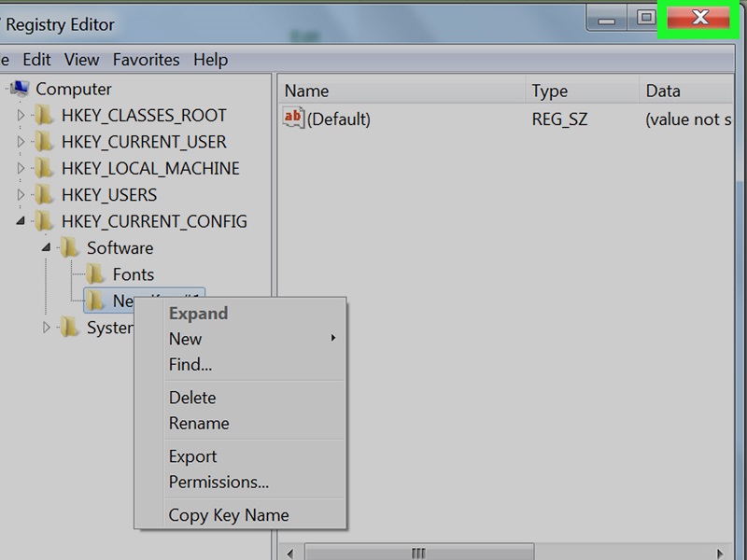Click the Data column header
747x560 pixels.
pos(686,91)
